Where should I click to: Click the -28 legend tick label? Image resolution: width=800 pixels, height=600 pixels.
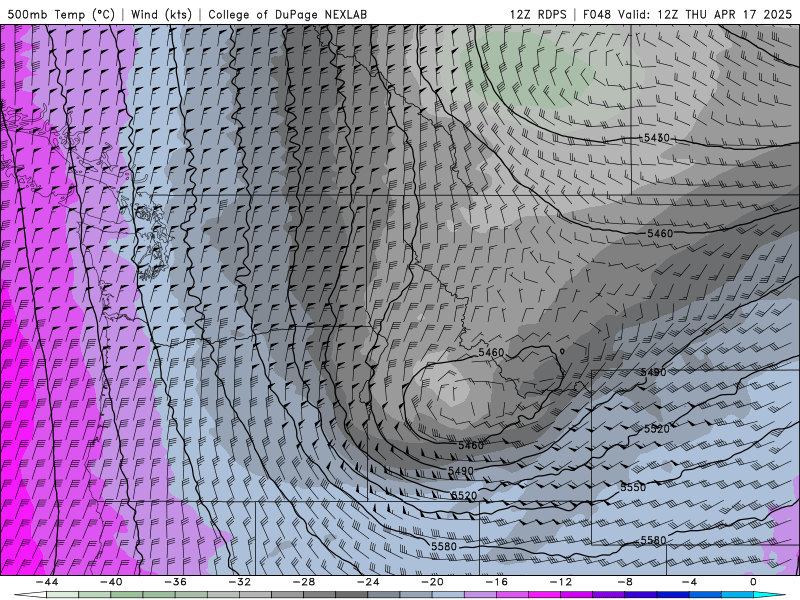(304, 582)
